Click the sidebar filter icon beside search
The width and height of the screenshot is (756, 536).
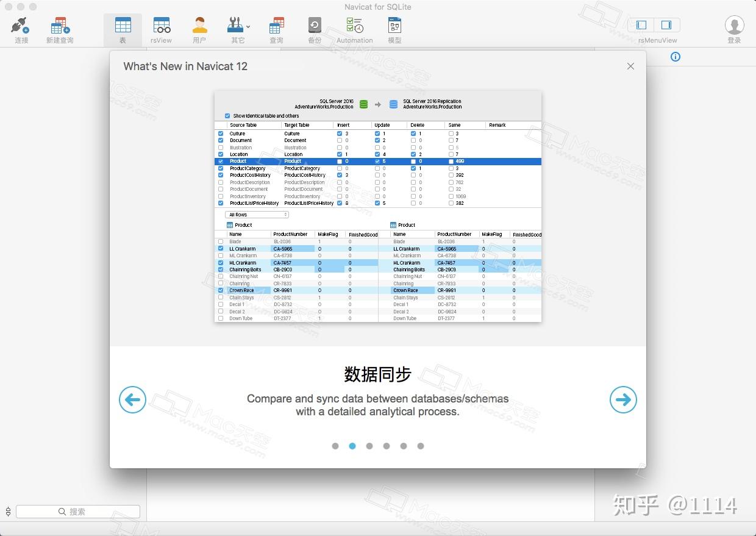[x=8, y=512]
